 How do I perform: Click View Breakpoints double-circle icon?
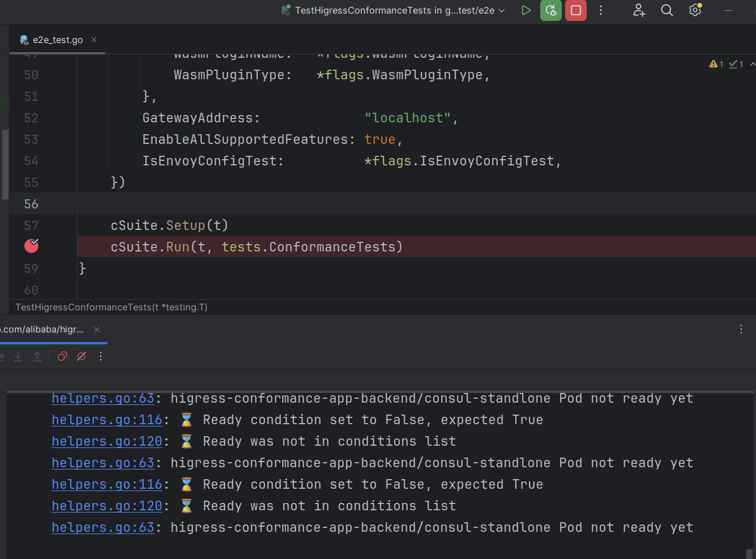[x=62, y=356]
